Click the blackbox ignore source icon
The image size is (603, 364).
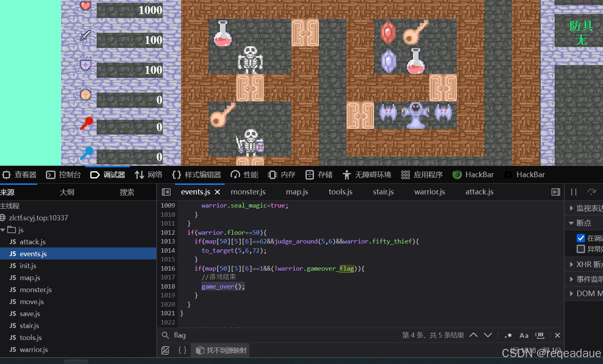coord(165,350)
